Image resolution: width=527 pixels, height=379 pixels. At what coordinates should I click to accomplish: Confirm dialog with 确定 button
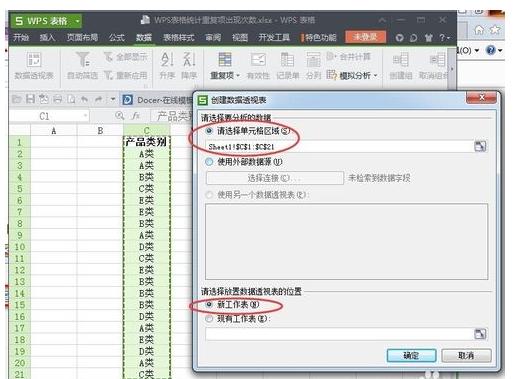pyautogui.click(x=411, y=355)
